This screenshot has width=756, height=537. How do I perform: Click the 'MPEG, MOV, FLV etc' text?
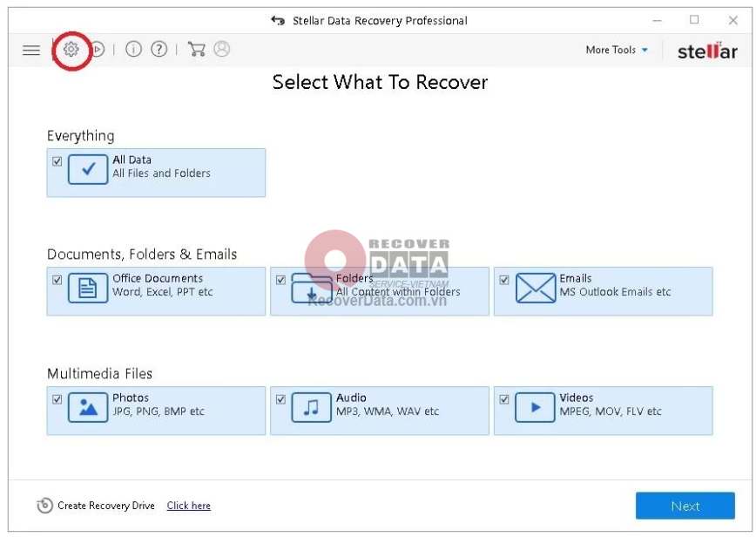611,411
